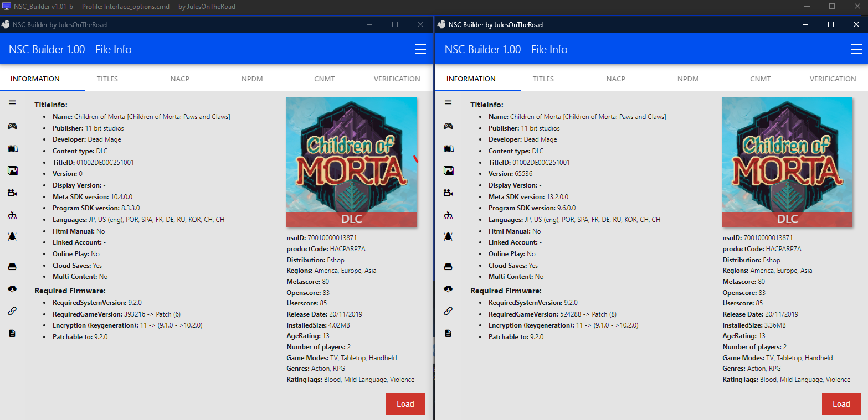This screenshot has height=420, width=868.
Task: Click drive icon in right window sidebar
Action: (448, 267)
